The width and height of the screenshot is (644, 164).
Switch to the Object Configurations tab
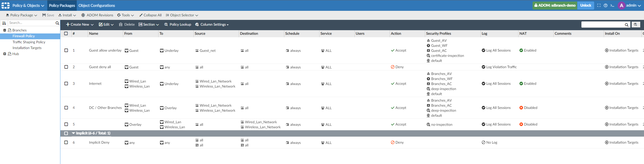(97, 6)
